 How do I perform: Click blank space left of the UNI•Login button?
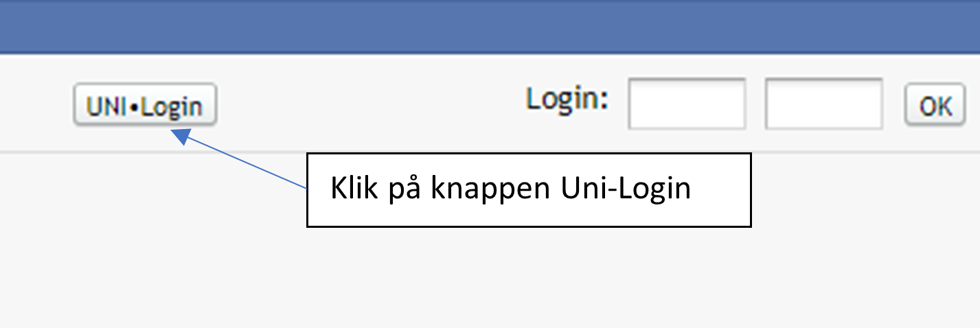[x=34, y=104]
